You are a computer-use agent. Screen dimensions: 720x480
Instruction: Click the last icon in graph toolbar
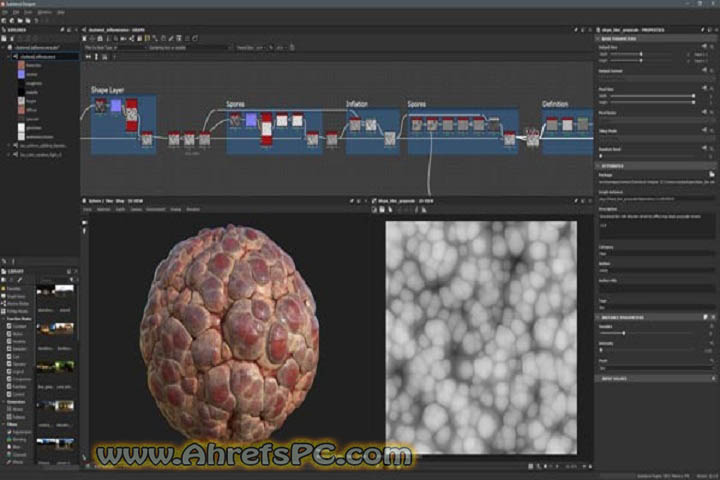[x=195, y=39]
